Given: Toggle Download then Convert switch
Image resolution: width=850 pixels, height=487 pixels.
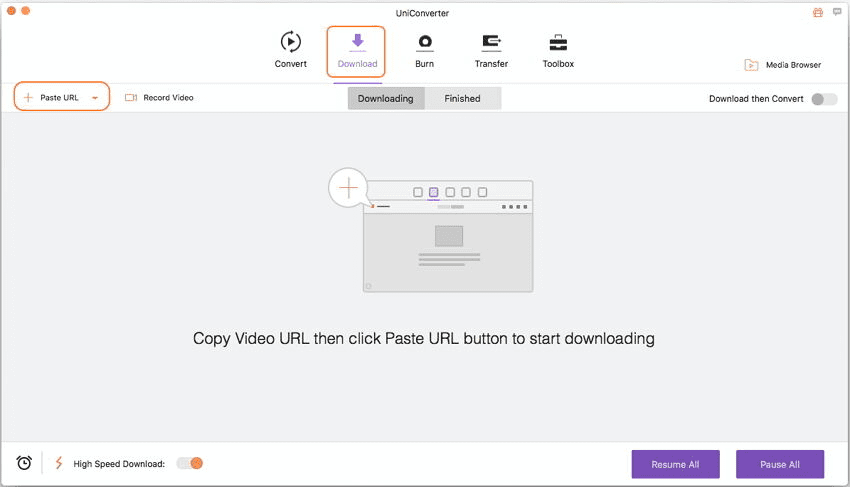Looking at the screenshot, I should point(824,99).
